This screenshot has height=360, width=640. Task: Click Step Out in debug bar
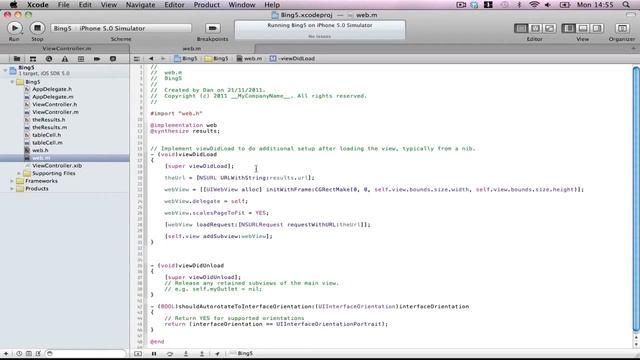[x=202, y=353]
